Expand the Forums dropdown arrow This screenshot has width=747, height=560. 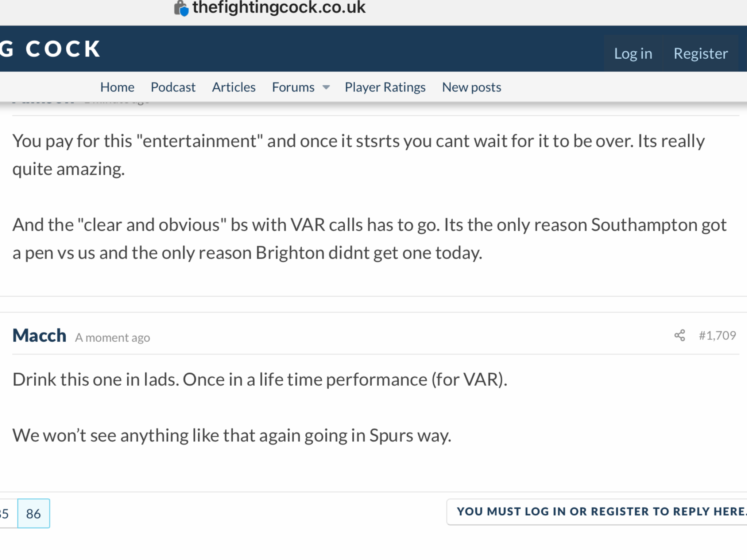(326, 87)
